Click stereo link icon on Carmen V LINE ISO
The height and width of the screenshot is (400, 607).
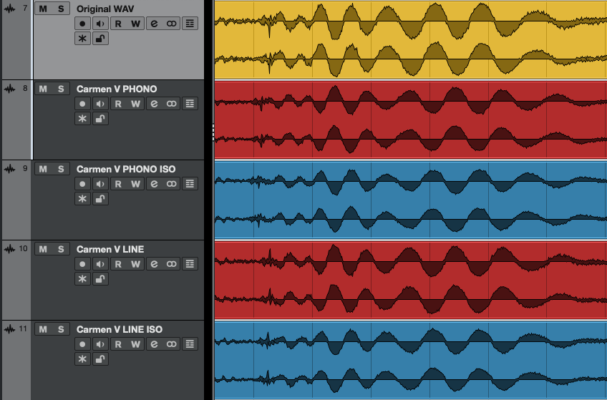click(x=172, y=343)
